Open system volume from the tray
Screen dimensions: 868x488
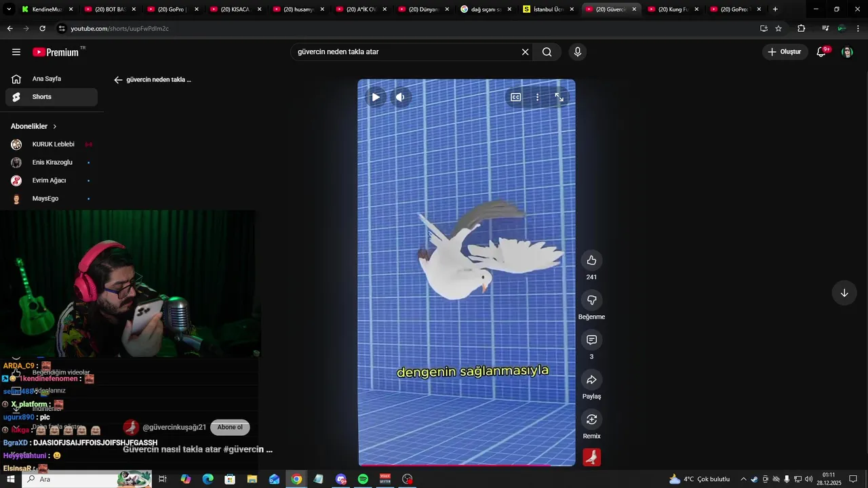[808, 479]
